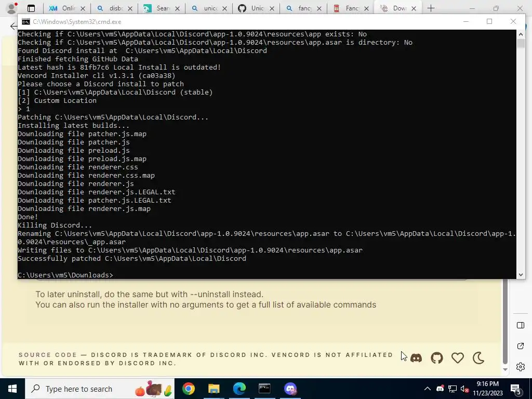Image resolution: width=532 pixels, height=399 pixels.
Task: Open the Discord icon in page footer
Action: (x=416, y=358)
